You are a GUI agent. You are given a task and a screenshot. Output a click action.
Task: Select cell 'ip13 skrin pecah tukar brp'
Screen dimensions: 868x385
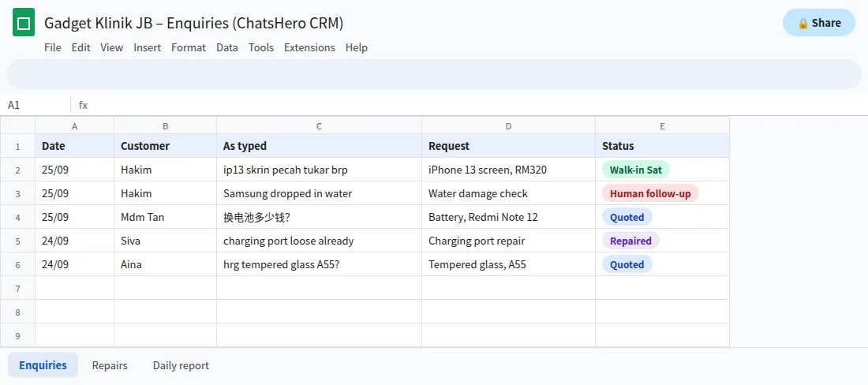[x=319, y=170]
